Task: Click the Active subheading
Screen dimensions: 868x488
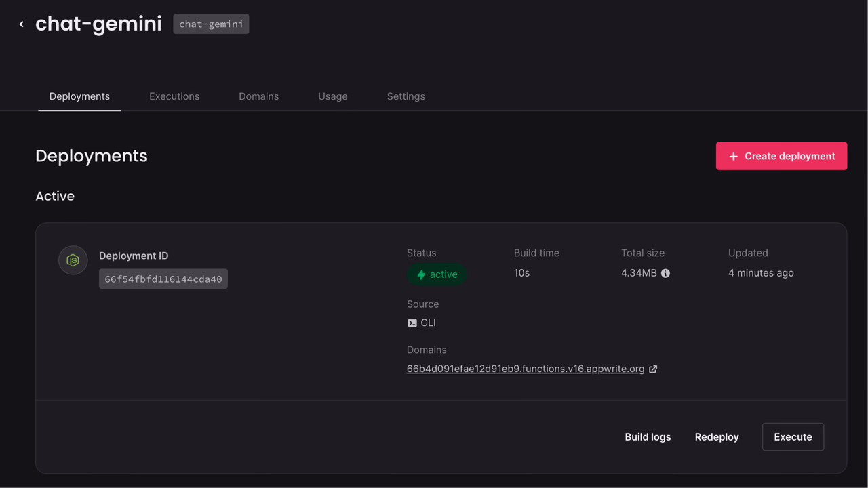Action: point(55,196)
